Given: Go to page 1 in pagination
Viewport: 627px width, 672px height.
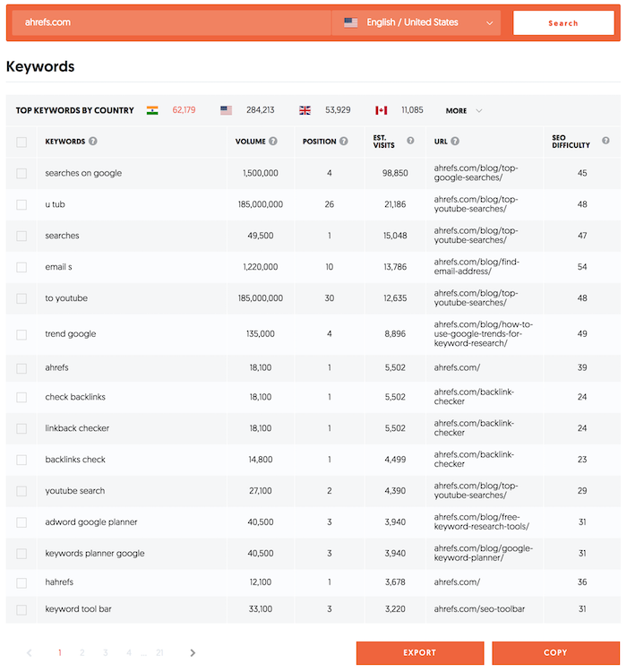Looking at the screenshot, I should (60, 652).
